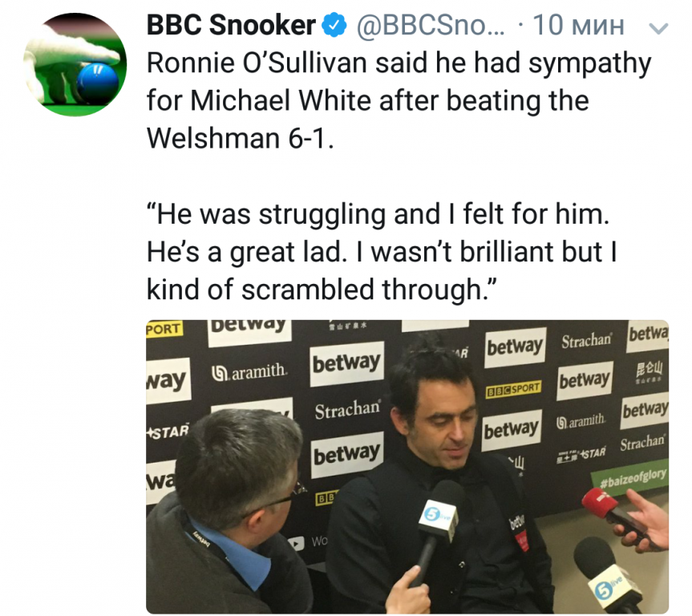Expand the tweet options chevron
The width and height of the screenshot is (692, 616).
658,28
